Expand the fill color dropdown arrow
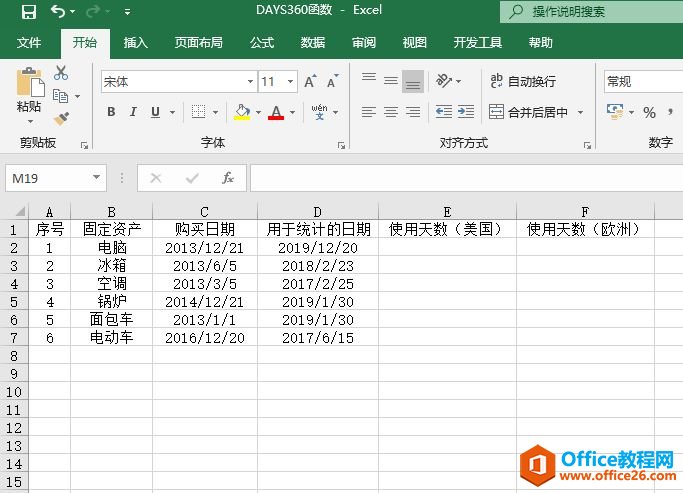The width and height of the screenshot is (683, 493). click(258, 112)
